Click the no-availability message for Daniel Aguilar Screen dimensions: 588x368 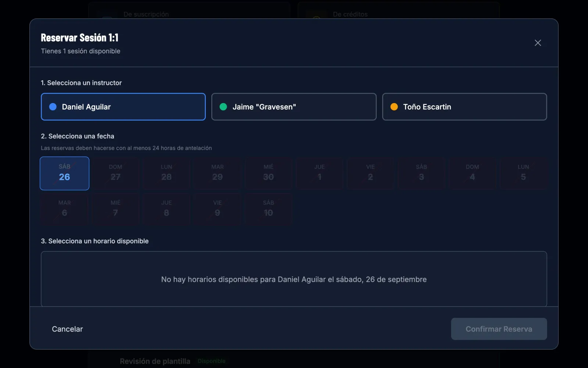click(294, 279)
